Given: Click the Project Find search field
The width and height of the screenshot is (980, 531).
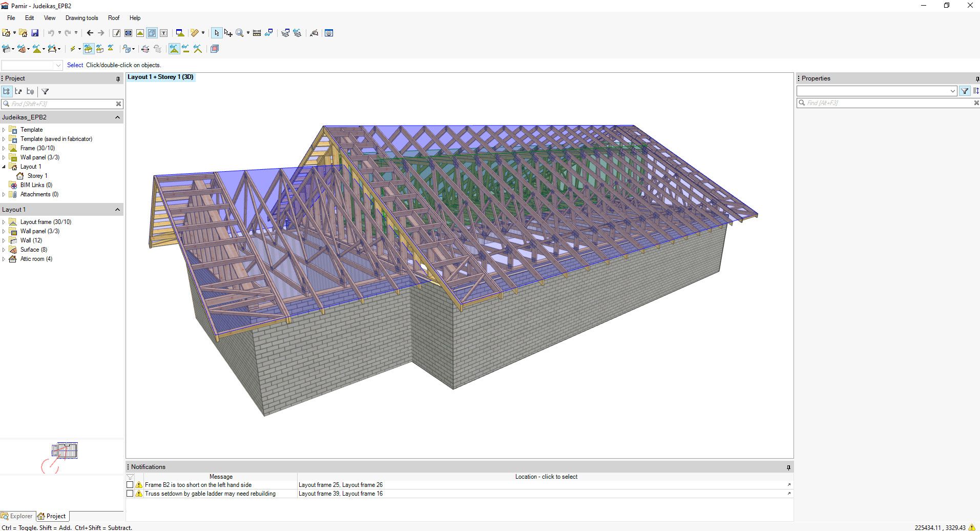Looking at the screenshot, I should (61, 104).
